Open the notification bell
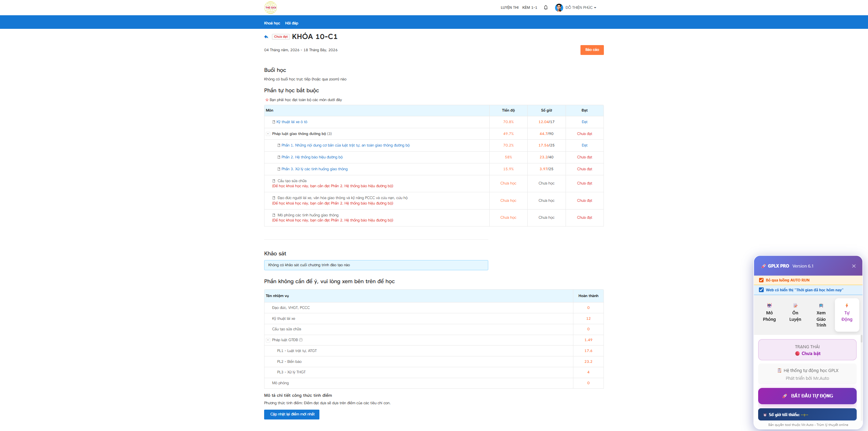The image size is (868, 431). pyautogui.click(x=546, y=7)
